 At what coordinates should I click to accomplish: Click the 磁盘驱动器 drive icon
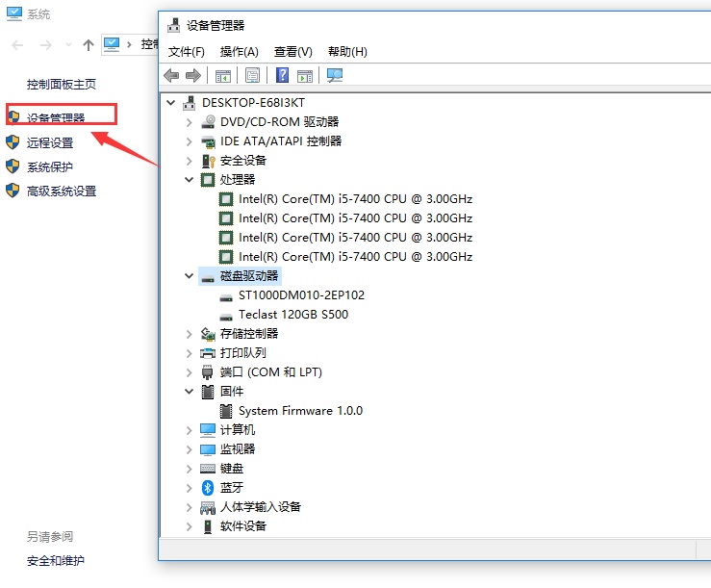coord(208,278)
